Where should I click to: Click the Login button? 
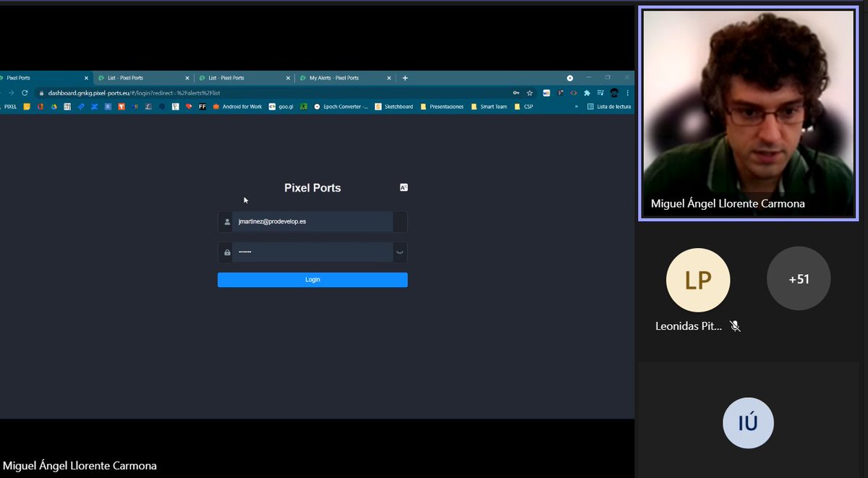(312, 280)
